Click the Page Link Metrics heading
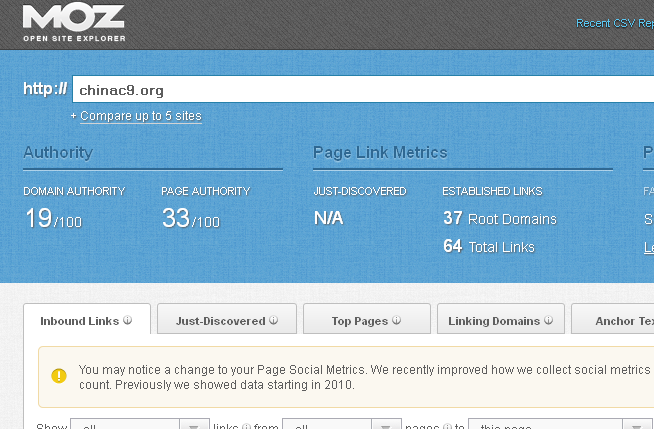The width and height of the screenshot is (654, 429). click(x=380, y=153)
